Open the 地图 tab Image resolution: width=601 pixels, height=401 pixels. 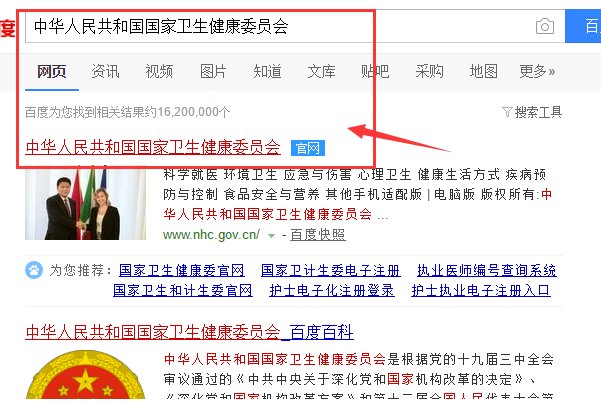(x=484, y=72)
